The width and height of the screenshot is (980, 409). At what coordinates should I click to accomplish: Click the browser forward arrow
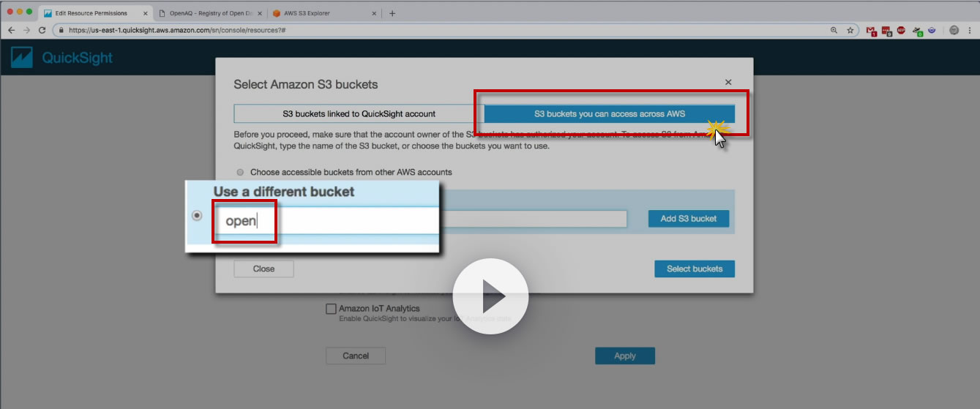point(26,31)
